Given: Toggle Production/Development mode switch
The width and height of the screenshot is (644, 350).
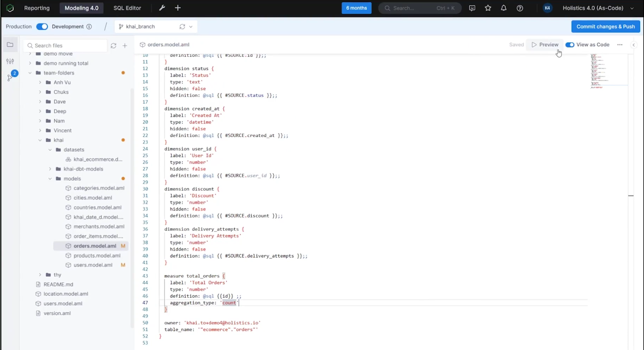Looking at the screenshot, I should tap(42, 27).
